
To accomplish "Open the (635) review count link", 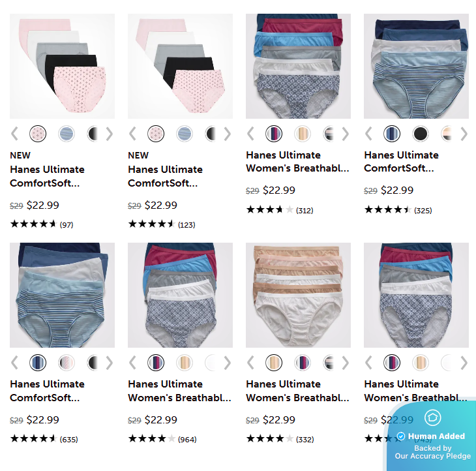I will tap(68, 440).
